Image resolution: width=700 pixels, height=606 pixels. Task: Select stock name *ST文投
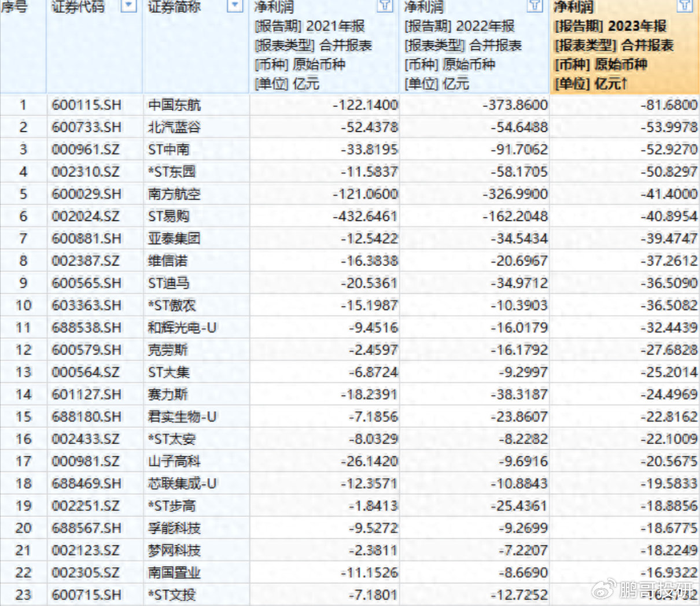[172, 594]
